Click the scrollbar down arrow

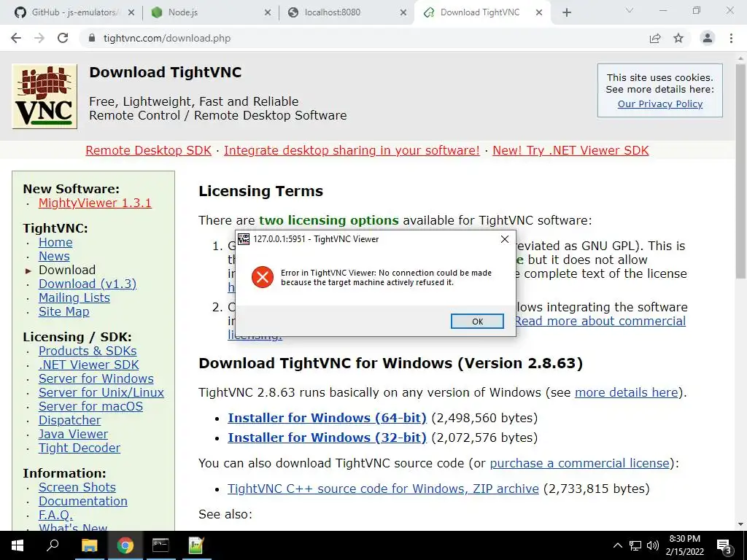[x=740, y=524]
